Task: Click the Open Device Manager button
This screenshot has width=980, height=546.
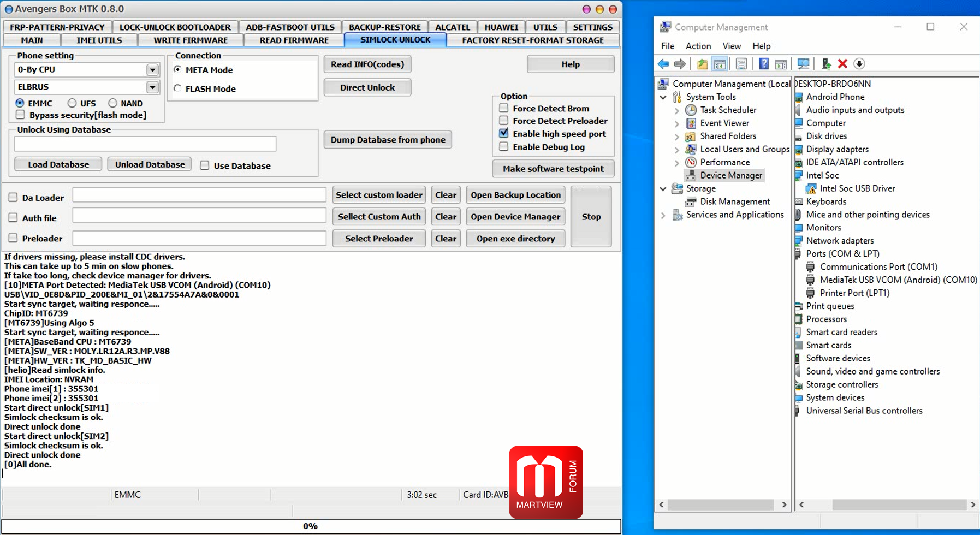Action: [515, 217]
